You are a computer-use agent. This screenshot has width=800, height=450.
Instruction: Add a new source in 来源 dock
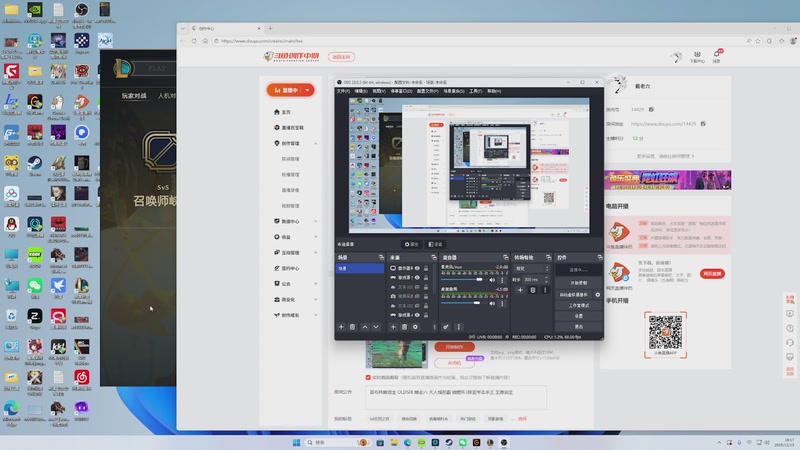[393, 327]
